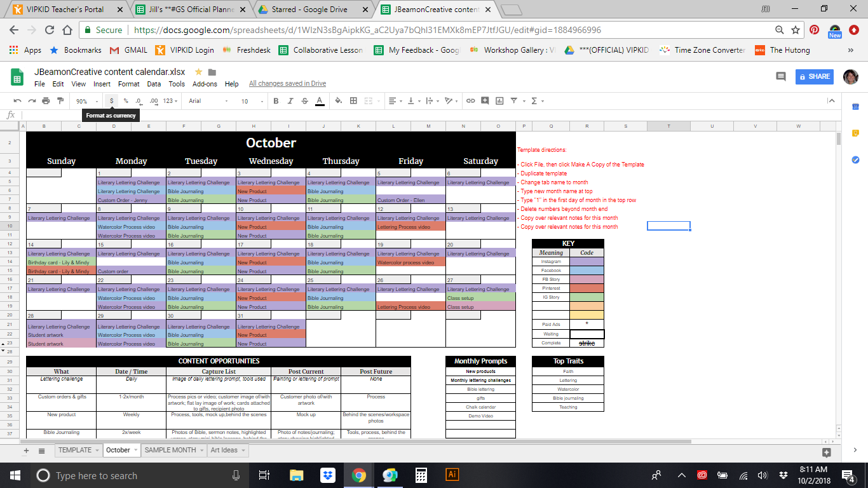Screen dimensions: 868x488
Task: Activate the paint format tool
Action: tap(60, 100)
